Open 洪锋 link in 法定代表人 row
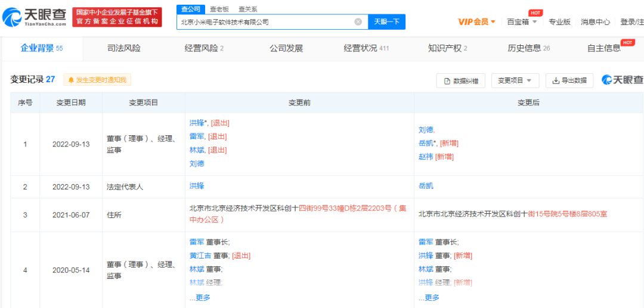The height and width of the screenshot is (308, 644). coord(197,186)
